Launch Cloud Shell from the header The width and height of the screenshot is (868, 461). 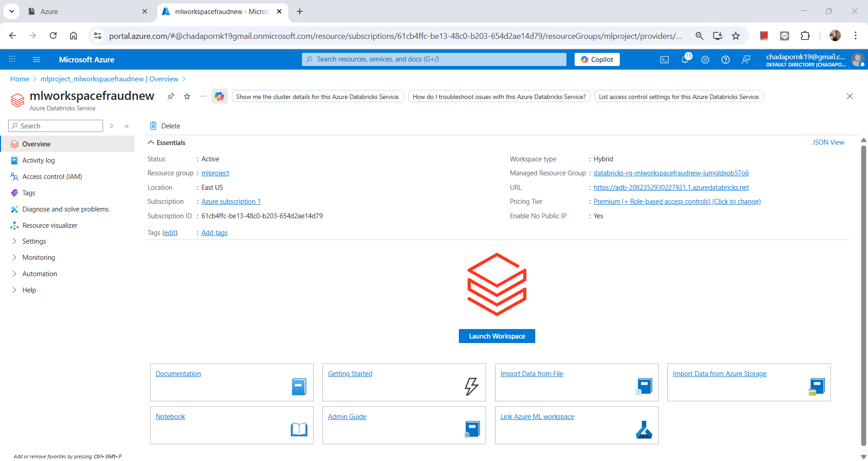pos(665,60)
